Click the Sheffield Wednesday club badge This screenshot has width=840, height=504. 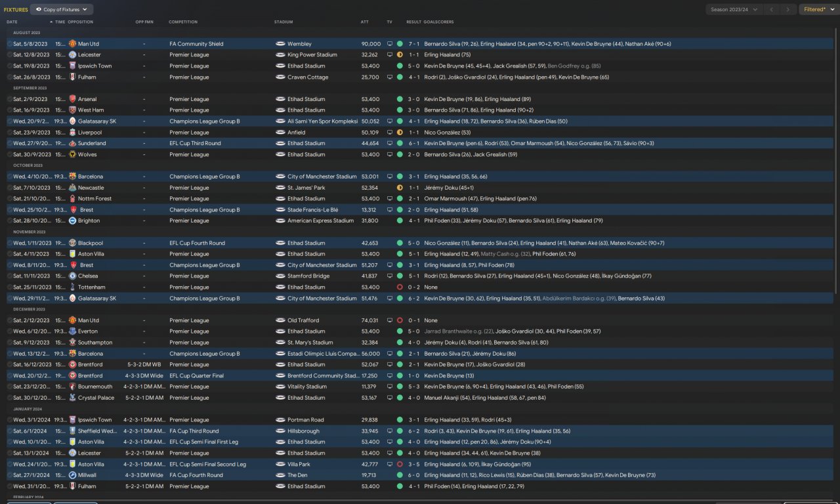coord(72,431)
